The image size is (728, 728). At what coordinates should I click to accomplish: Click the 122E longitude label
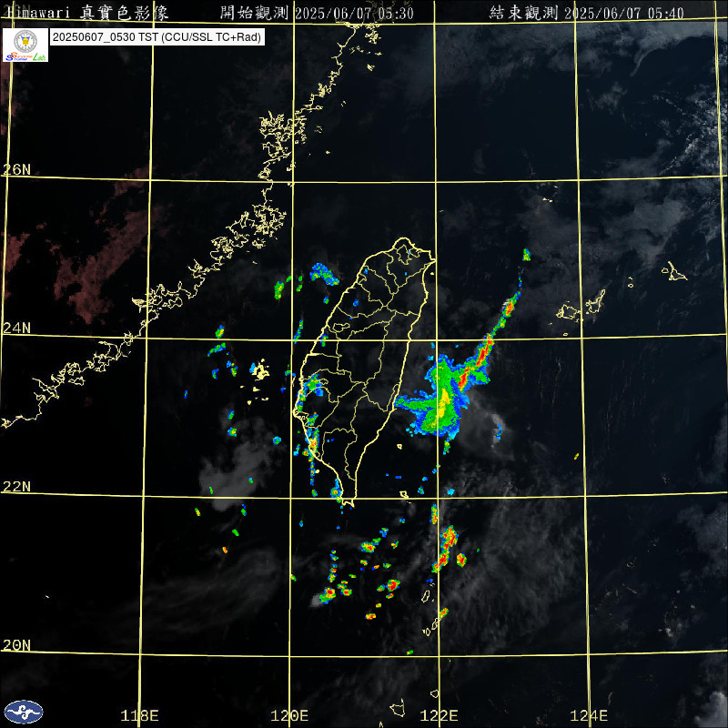coord(440,715)
